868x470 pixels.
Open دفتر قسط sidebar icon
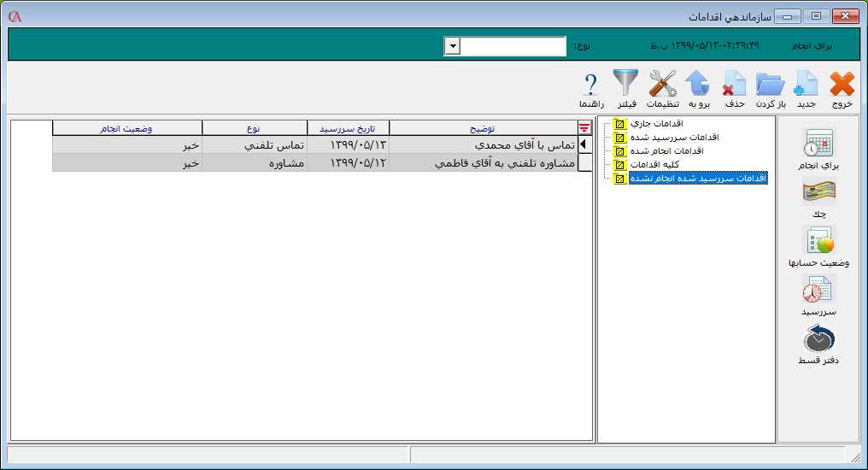click(x=818, y=339)
